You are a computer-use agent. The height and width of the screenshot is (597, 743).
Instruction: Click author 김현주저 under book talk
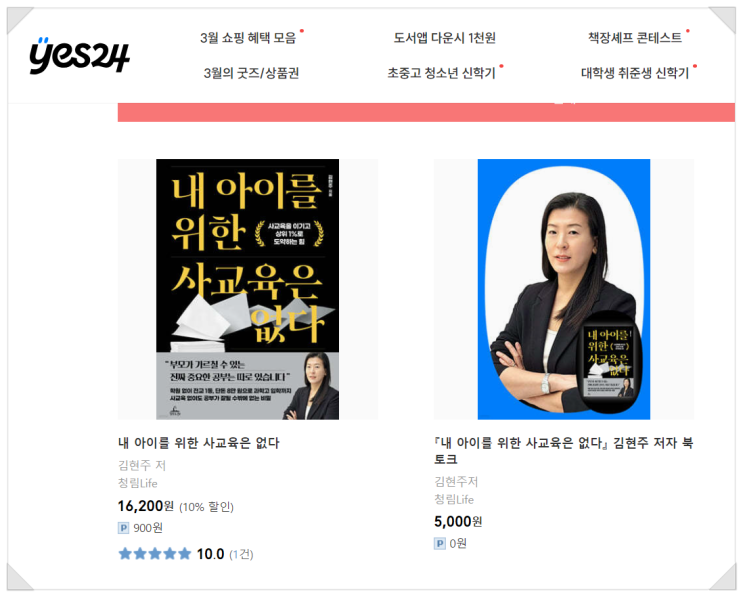tap(456, 482)
